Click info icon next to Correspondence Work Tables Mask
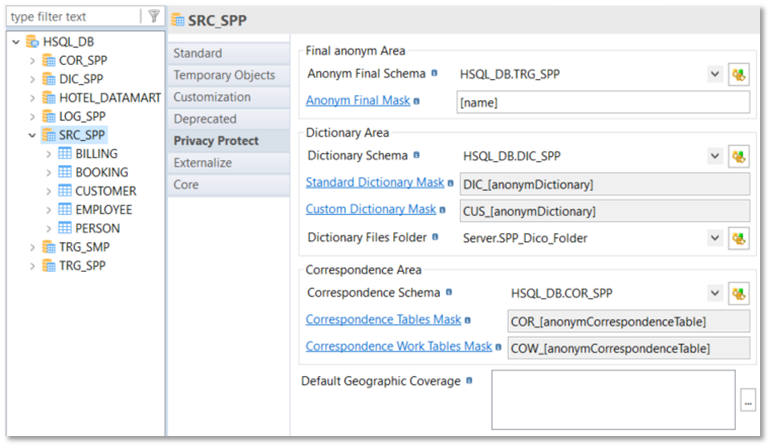 pyautogui.click(x=498, y=347)
